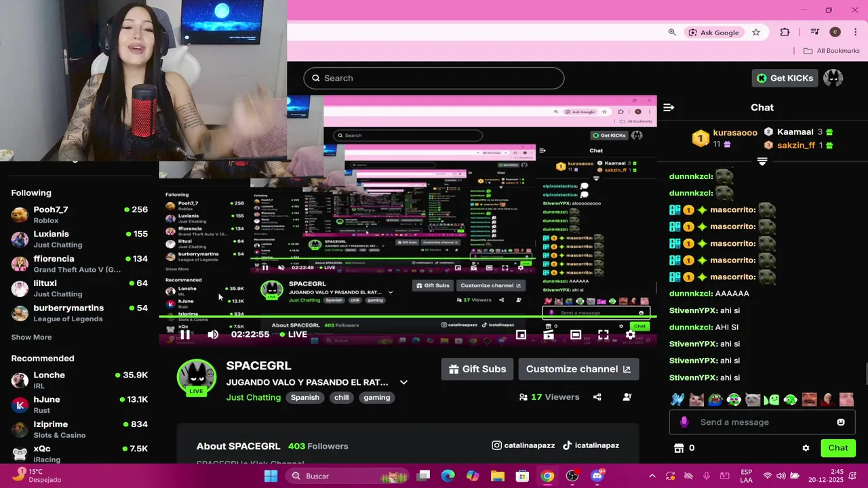Click the Gift Subs button
This screenshot has width=868, height=488.
[477, 369]
